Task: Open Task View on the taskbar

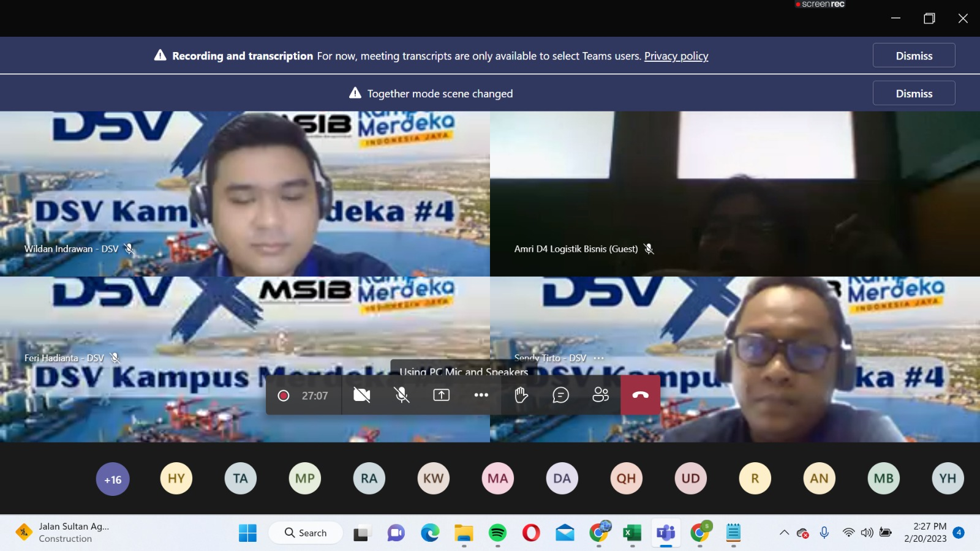Action: 362,533
